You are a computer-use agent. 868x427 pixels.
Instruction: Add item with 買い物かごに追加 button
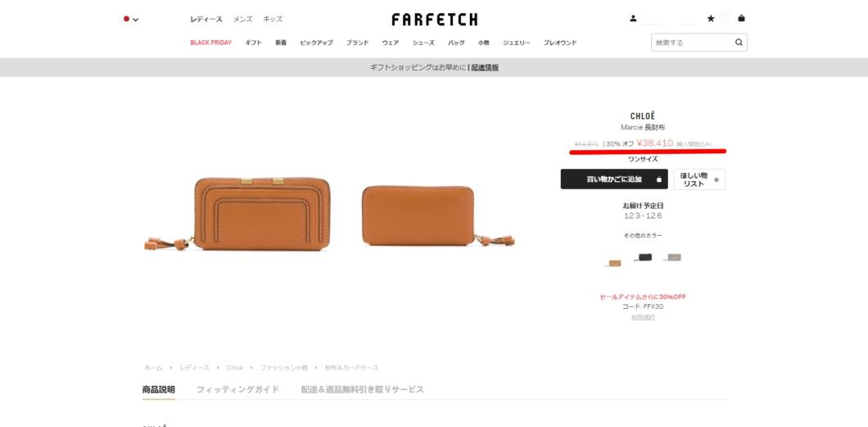[x=614, y=179]
